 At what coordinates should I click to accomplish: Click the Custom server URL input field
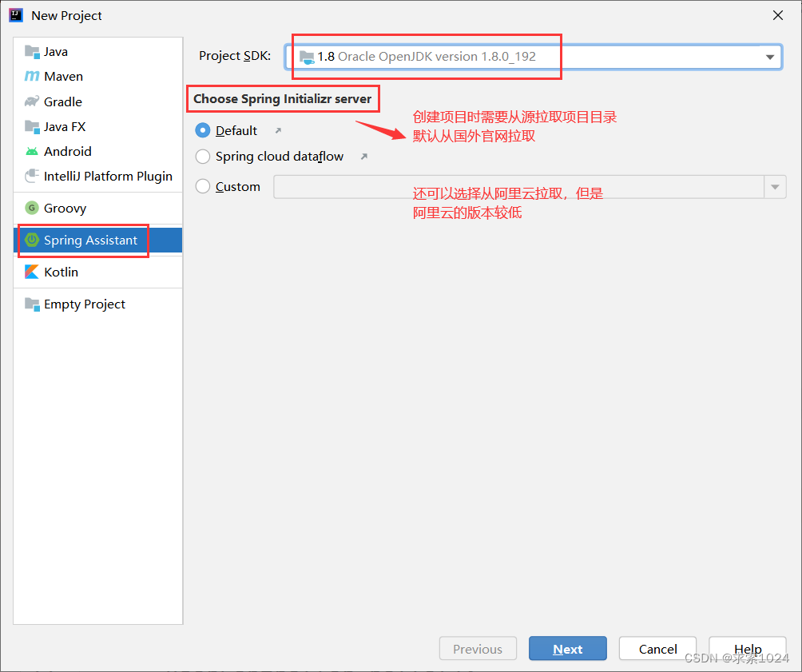[x=518, y=187]
